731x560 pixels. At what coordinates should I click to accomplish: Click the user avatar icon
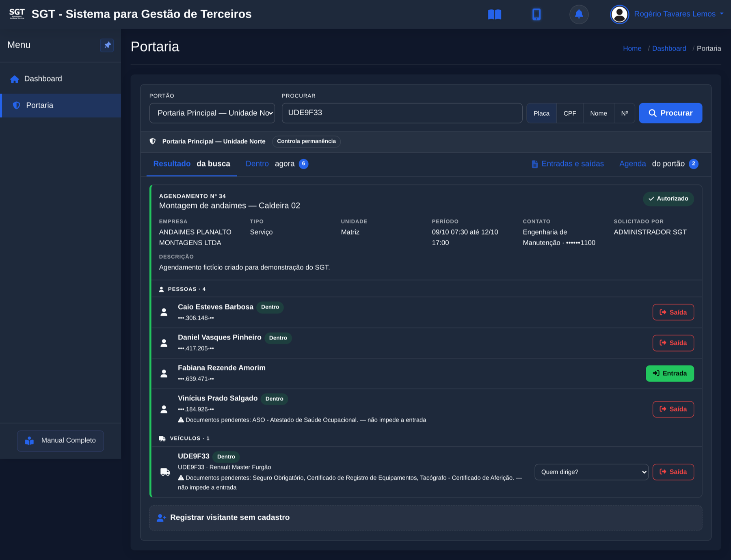point(619,14)
